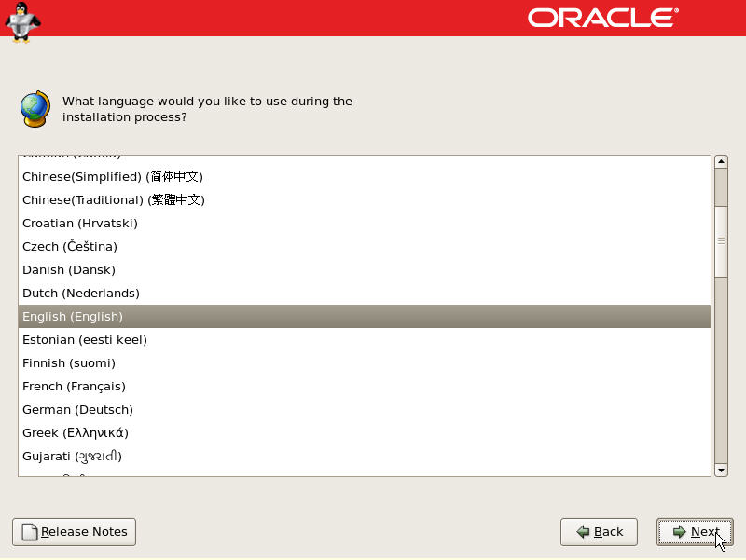Pick Danish (Dansk) language
Image resolution: width=746 pixels, height=560 pixels.
point(365,270)
